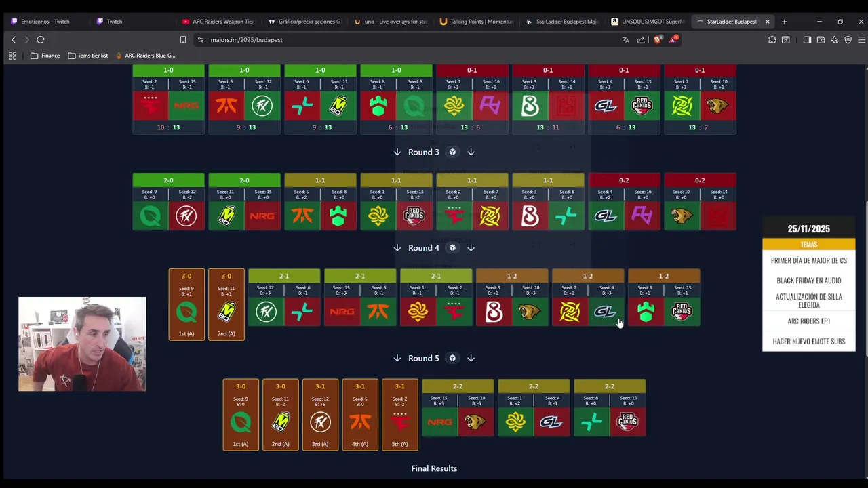The image size is (868, 488).
Task: Click PRIMER DÍA DE MAJOR DE CS topic
Action: [x=809, y=260]
